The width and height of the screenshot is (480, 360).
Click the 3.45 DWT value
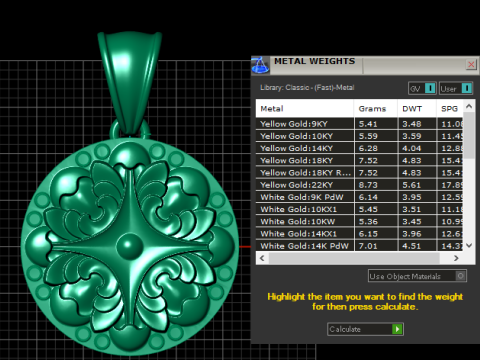click(412, 222)
